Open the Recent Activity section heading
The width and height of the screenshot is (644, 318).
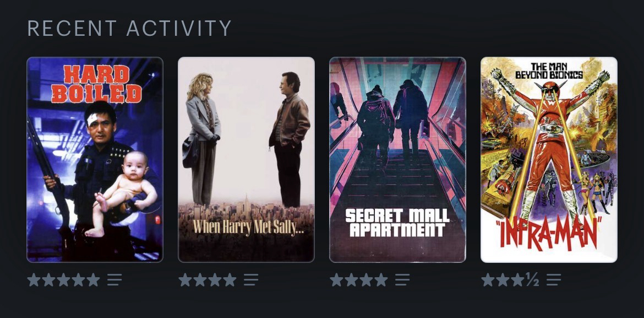[129, 28]
